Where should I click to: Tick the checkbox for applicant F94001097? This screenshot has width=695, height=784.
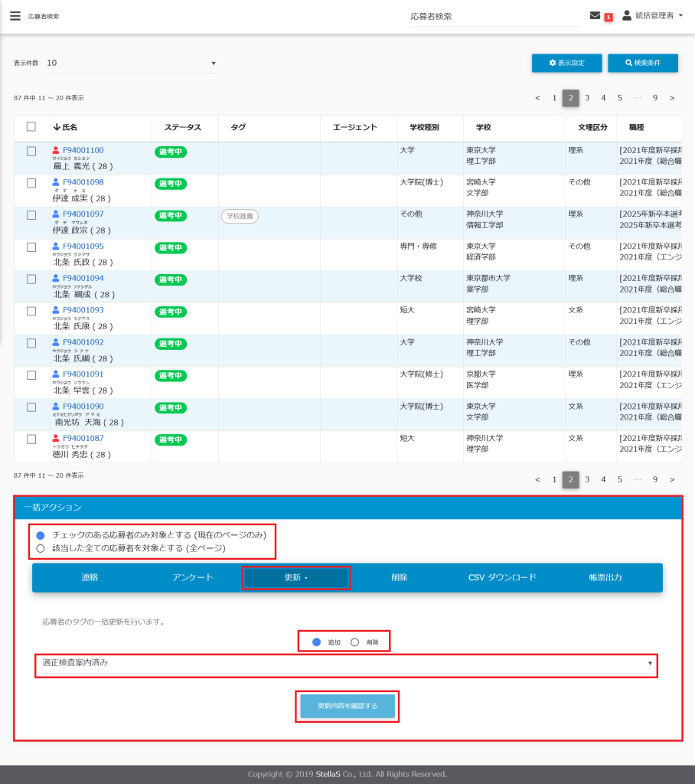click(x=31, y=215)
